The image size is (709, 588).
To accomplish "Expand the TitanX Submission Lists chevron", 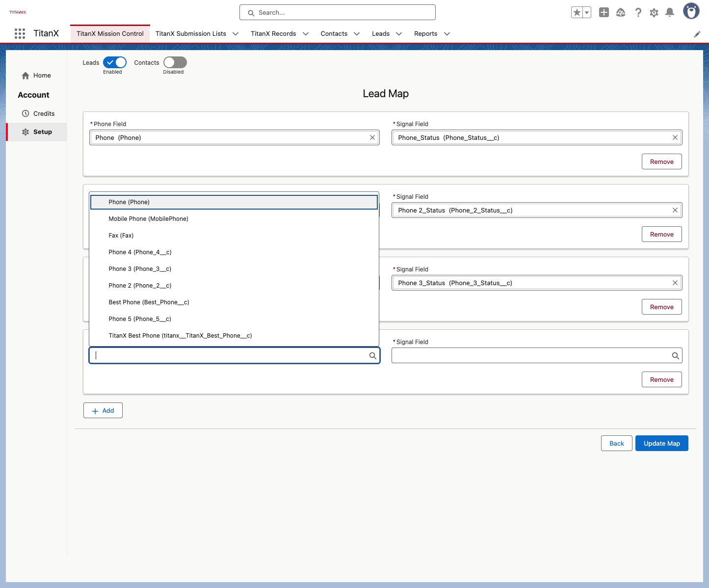I will pos(236,34).
